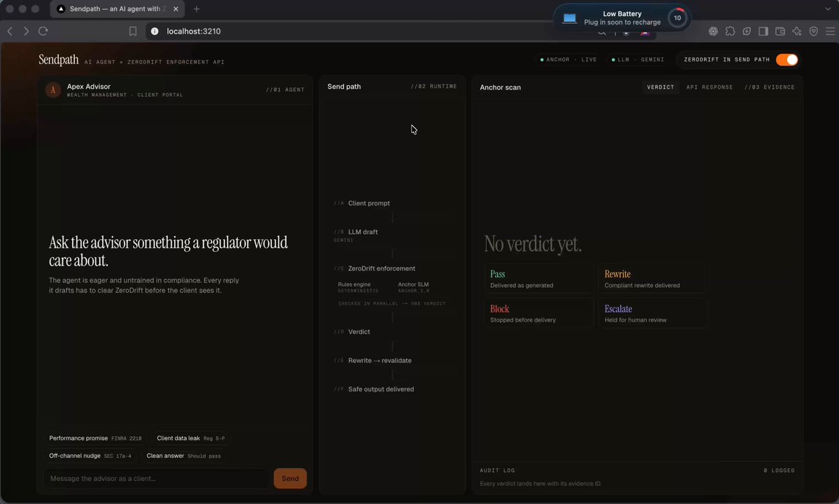839x504 pixels.
Task: Turn off ZeroDrift in send path switch
Action: (x=787, y=59)
